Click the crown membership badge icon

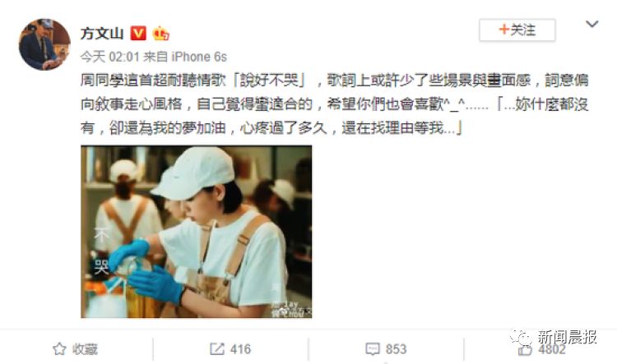(161, 34)
